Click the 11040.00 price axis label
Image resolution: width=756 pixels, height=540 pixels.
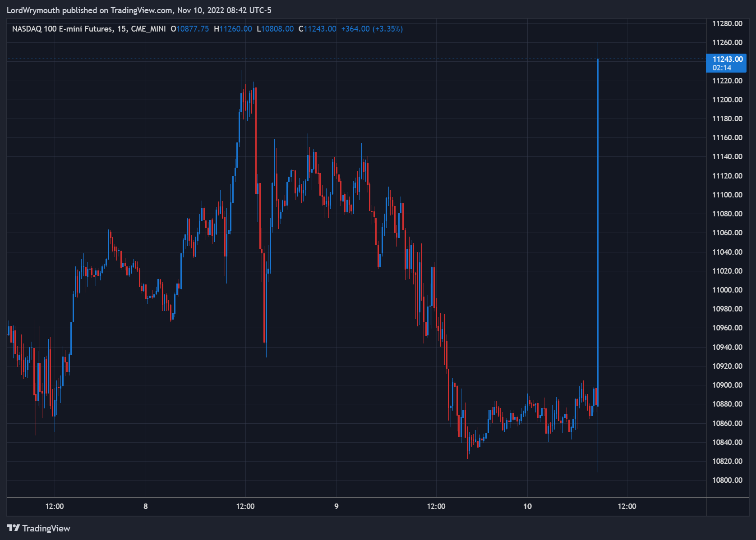727,252
